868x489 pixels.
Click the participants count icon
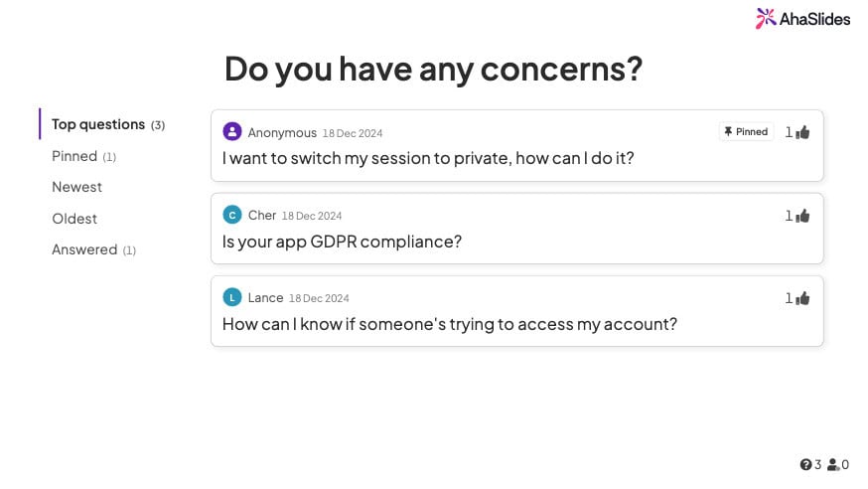pos(833,464)
